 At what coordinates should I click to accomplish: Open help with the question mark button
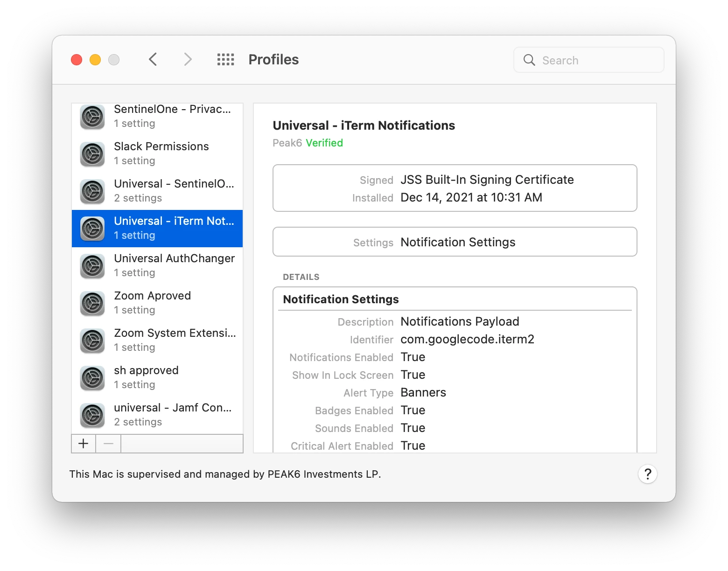(x=648, y=474)
